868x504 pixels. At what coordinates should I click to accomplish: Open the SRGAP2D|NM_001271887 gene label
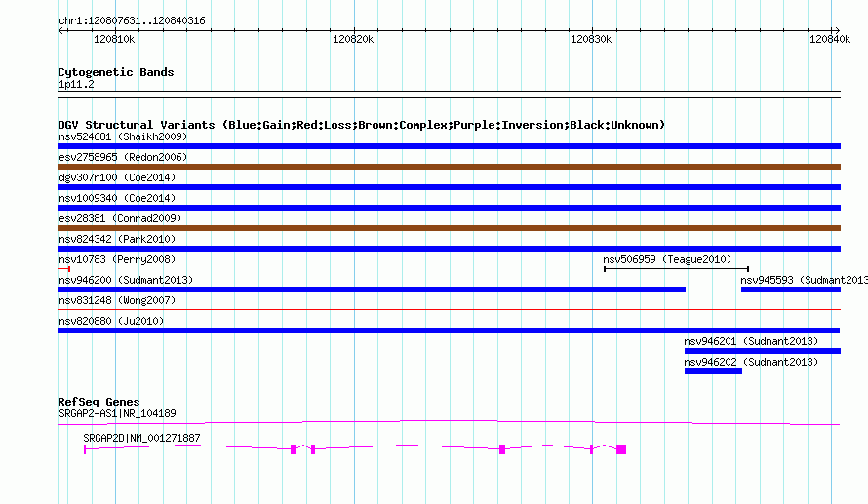[141, 438]
